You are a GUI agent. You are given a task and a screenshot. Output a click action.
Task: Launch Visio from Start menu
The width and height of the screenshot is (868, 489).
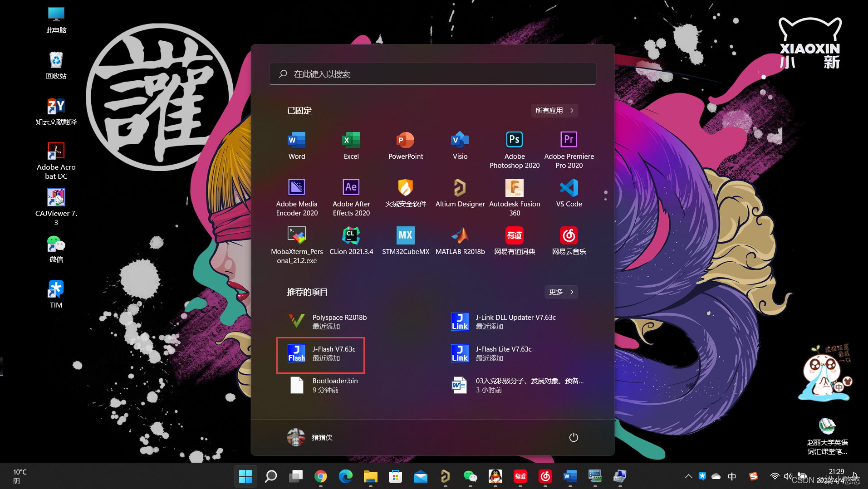(x=460, y=146)
